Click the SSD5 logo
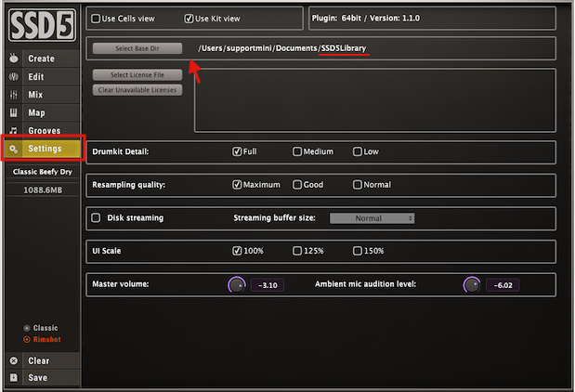The width and height of the screenshot is (575, 392). click(x=41, y=25)
